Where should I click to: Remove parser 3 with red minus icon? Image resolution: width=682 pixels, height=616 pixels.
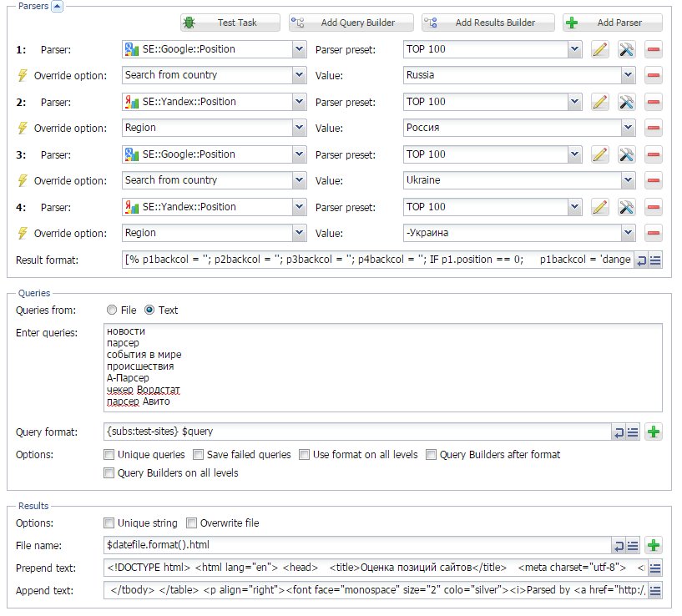654,154
